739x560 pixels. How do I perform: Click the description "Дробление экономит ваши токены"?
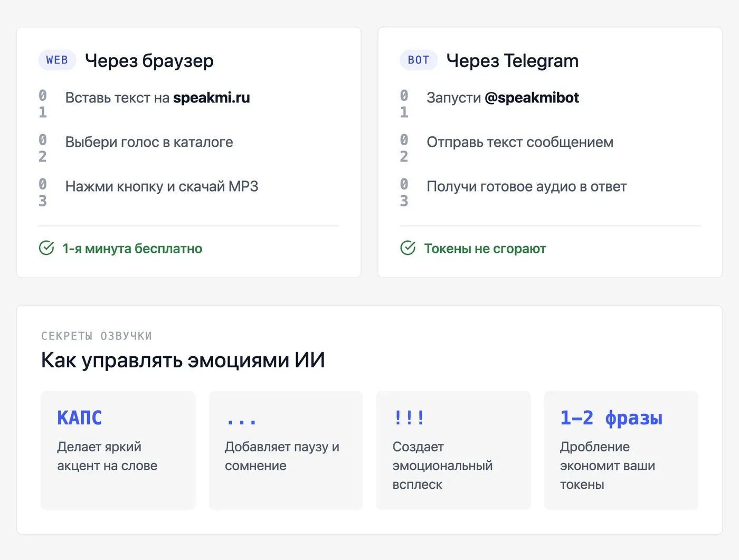[608, 466]
